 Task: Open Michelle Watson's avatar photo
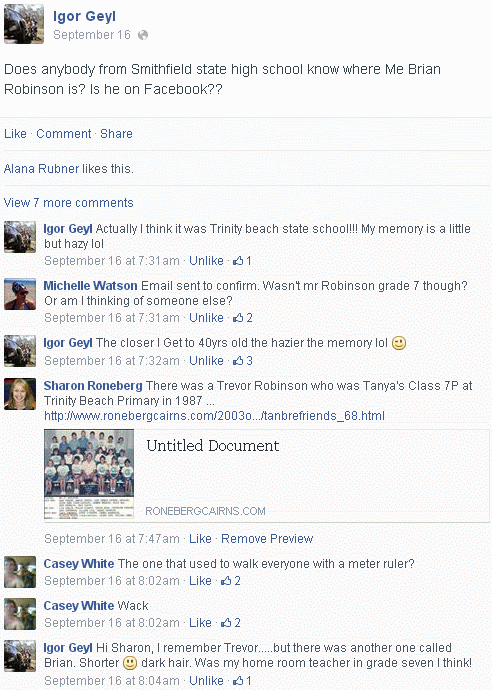(x=20, y=294)
